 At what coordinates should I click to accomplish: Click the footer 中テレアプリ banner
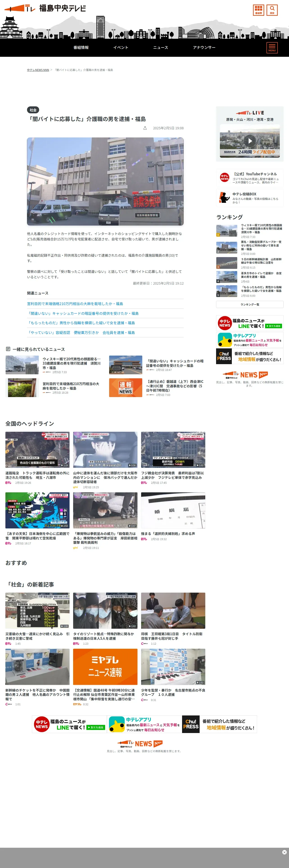144,724
